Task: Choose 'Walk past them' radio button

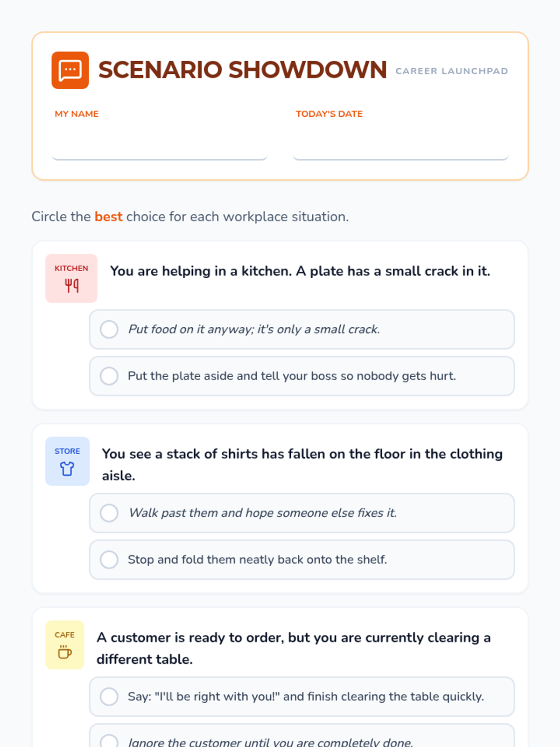Action: coord(109,513)
